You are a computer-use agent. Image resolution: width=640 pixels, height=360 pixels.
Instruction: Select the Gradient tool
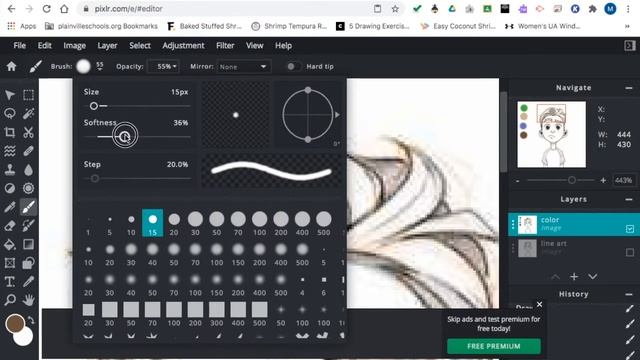click(x=28, y=244)
